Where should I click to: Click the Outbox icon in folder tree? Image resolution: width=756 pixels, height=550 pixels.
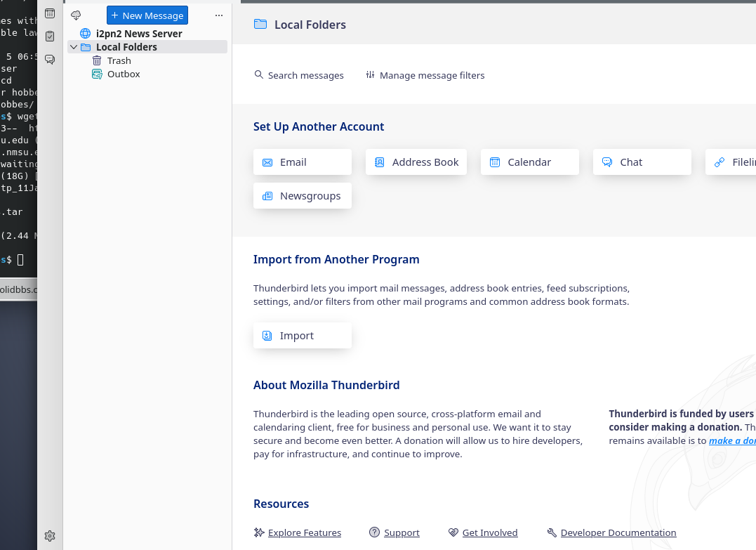(97, 74)
